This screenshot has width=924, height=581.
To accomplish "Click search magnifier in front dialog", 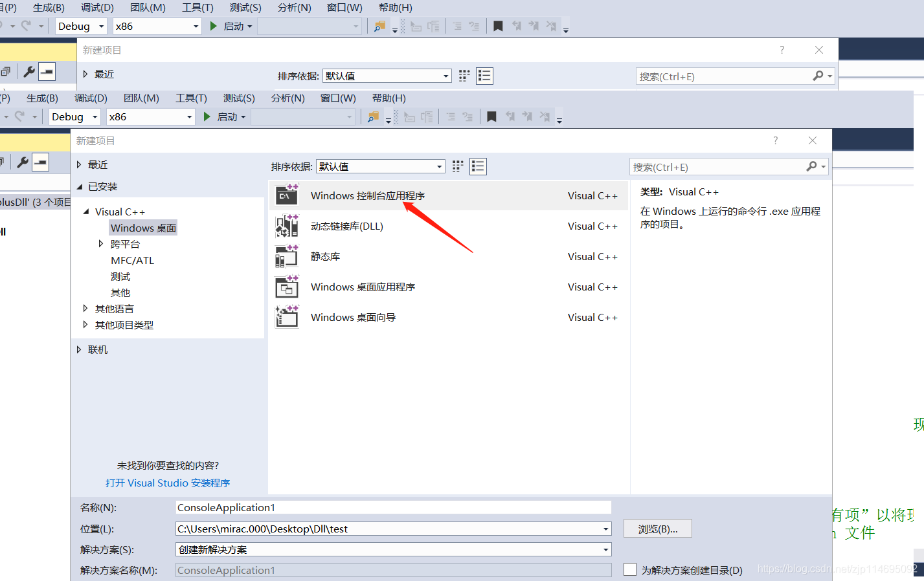I will (x=811, y=167).
